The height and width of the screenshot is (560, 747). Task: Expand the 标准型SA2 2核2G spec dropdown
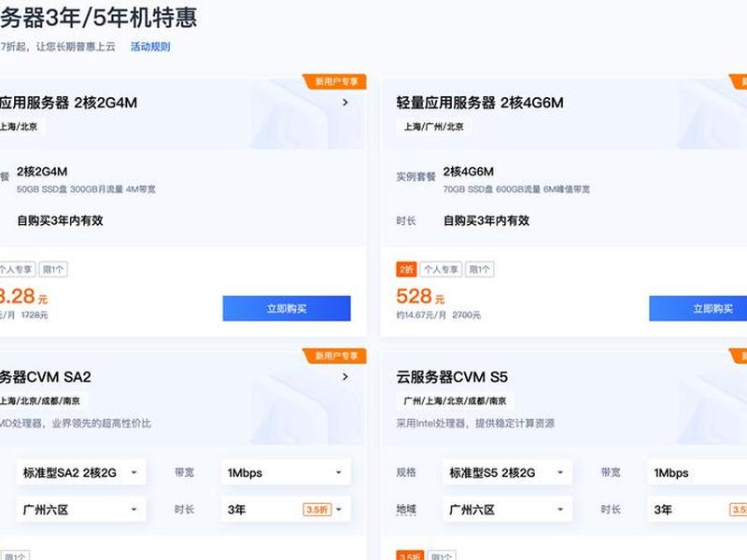(x=81, y=472)
